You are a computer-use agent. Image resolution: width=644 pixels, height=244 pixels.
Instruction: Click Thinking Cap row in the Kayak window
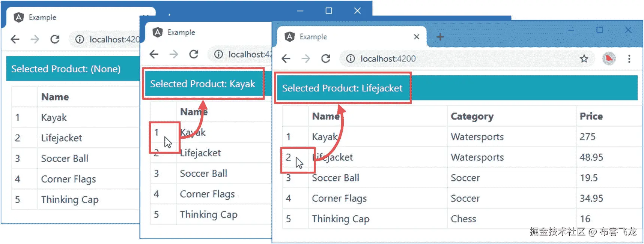tap(208, 214)
